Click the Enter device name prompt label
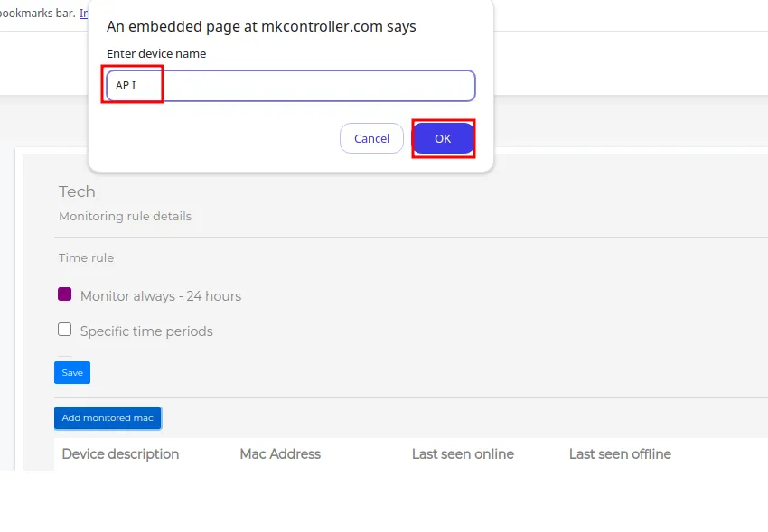This screenshot has width=768, height=532. tap(156, 54)
